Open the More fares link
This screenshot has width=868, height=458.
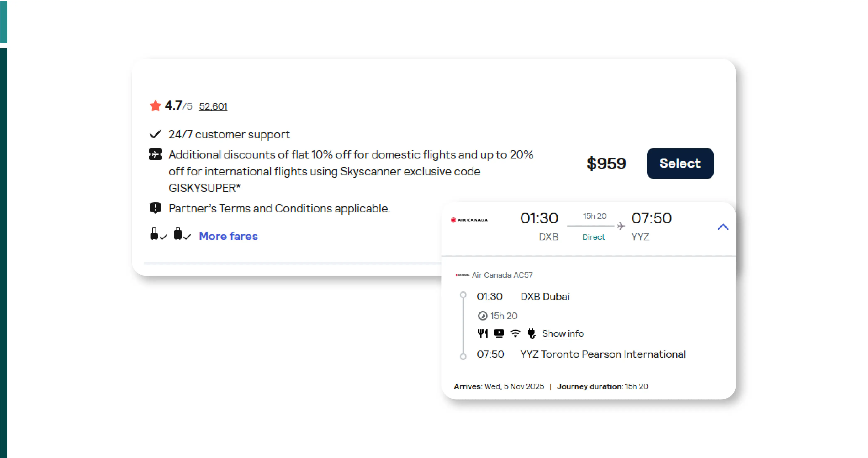[x=228, y=236]
